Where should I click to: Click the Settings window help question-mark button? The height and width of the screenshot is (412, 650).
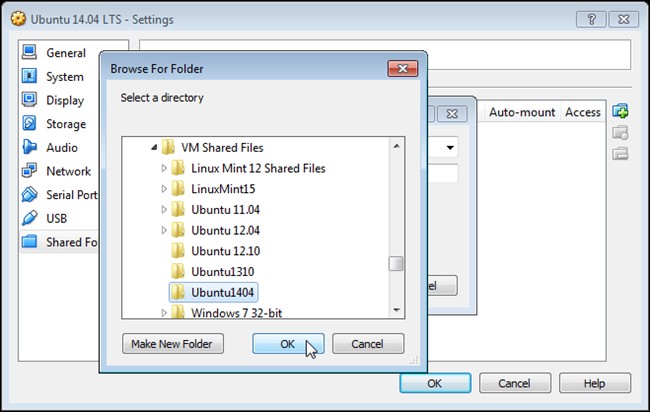pos(591,19)
